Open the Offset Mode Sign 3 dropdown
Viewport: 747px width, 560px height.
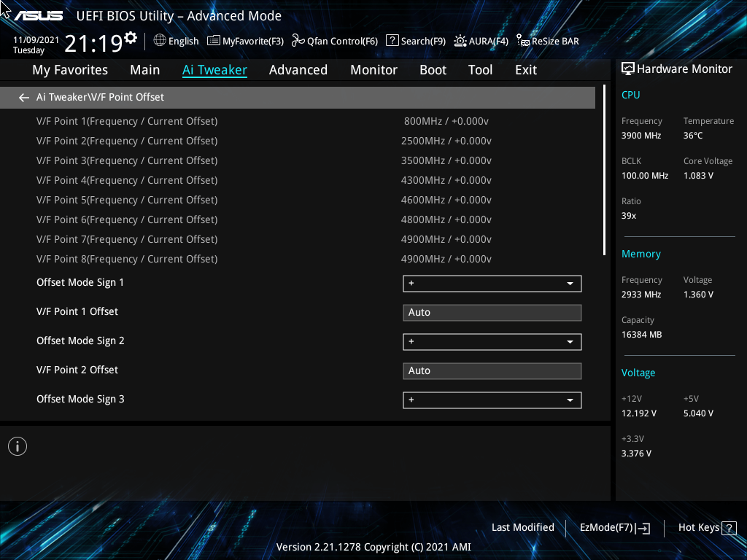point(492,400)
